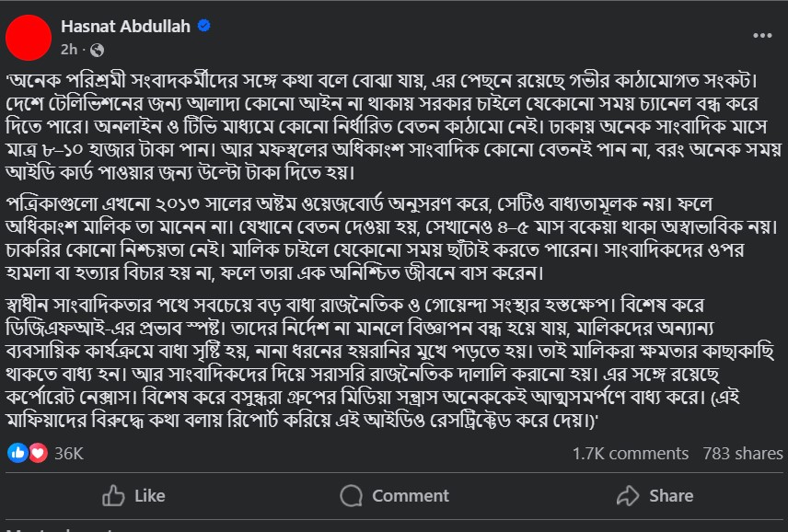
Task: Click the globe public audience icon
Action: click(98, 49)
